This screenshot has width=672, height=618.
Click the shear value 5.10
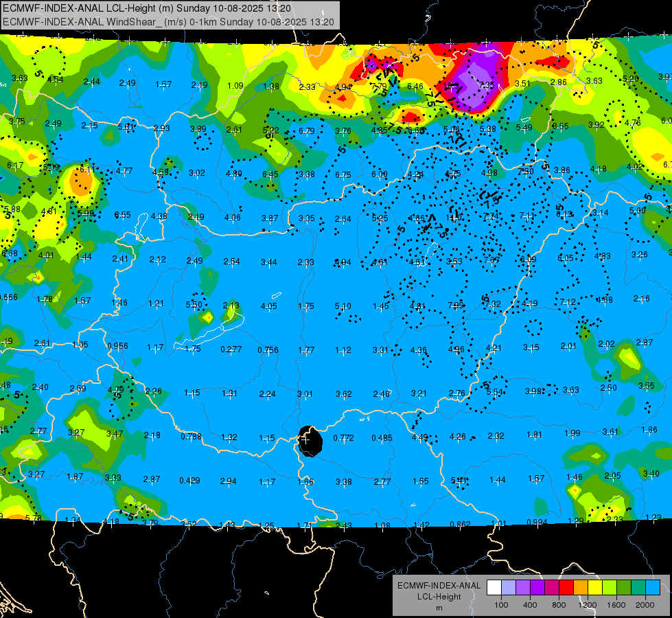click(x=343, y=306)
